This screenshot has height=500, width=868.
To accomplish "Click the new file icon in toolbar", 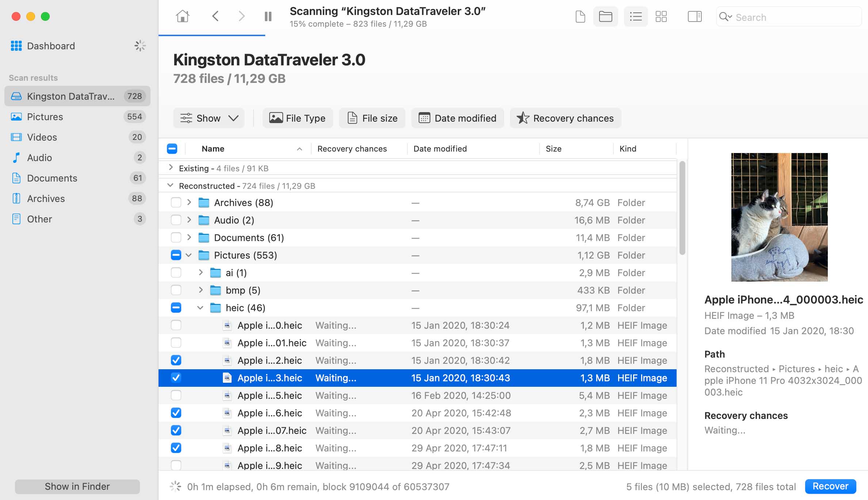I will (580, 17).
